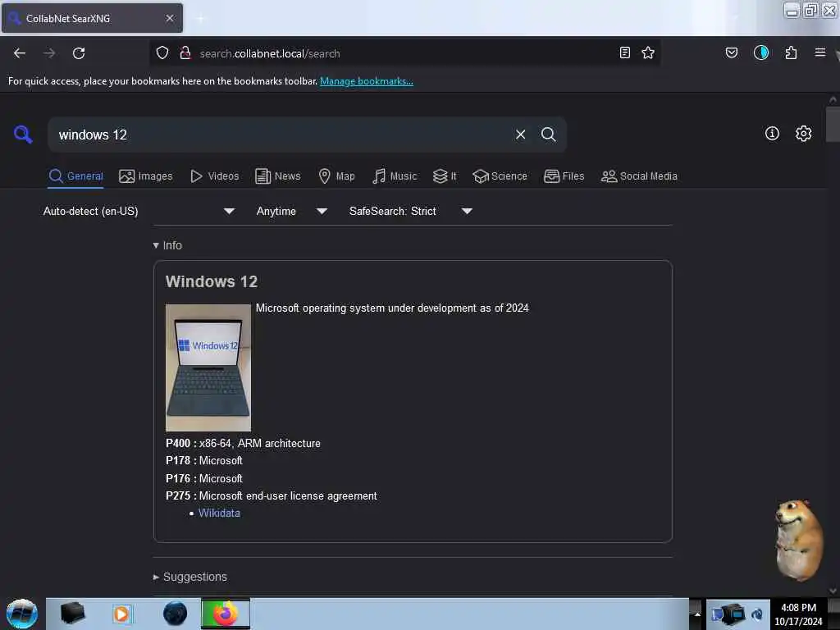The image size is (840, 630).
Task: Switch to Firefox in the taskbar
Action: [226, 614]
